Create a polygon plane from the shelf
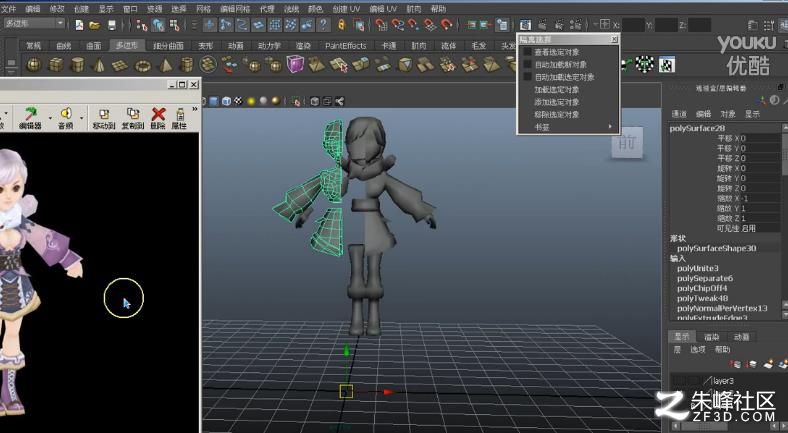 (x=120, y=65)
